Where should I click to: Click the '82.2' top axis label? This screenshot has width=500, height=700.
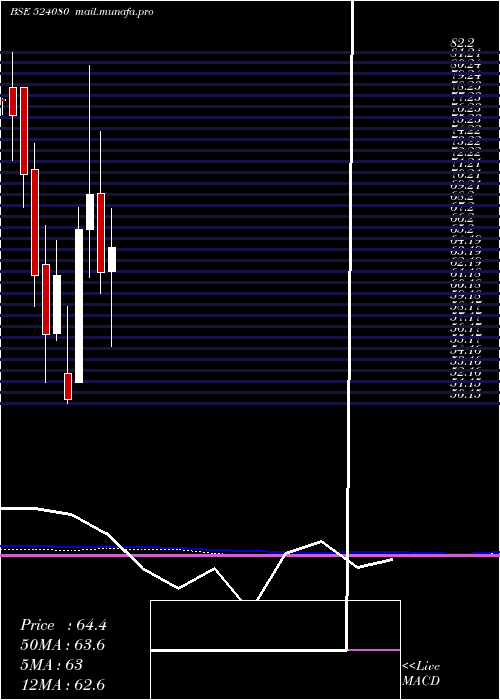462,43
